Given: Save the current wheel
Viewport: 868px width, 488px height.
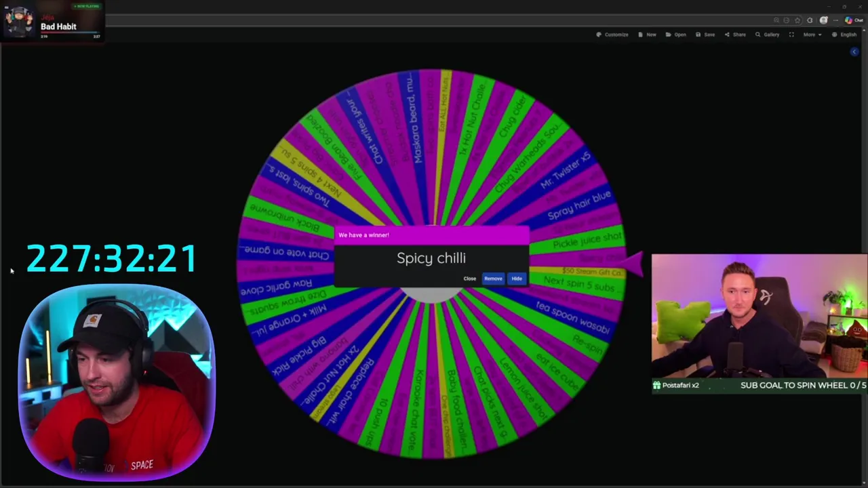Looking at the screenshot, I should pyautogui.click(x=705, y=35).
